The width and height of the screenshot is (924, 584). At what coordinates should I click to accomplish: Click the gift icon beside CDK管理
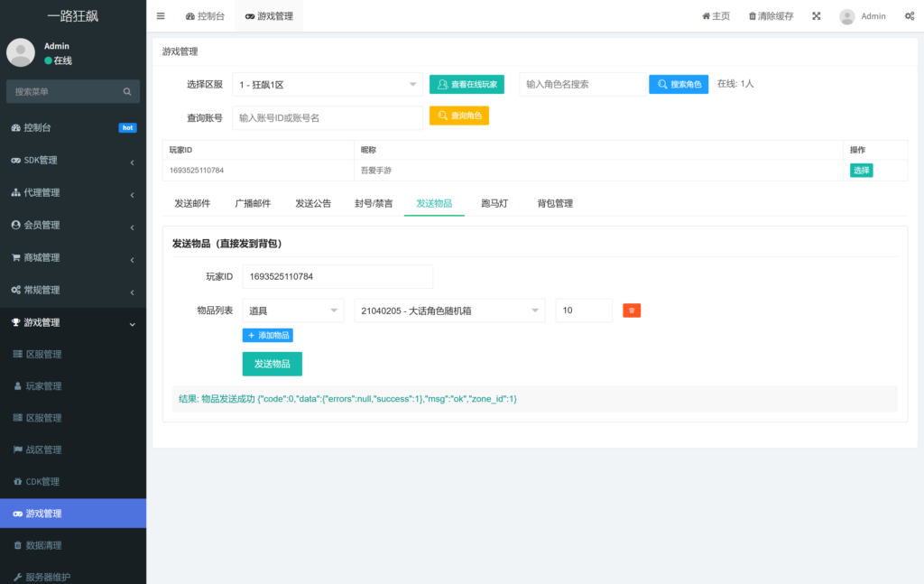click(18, 481)
